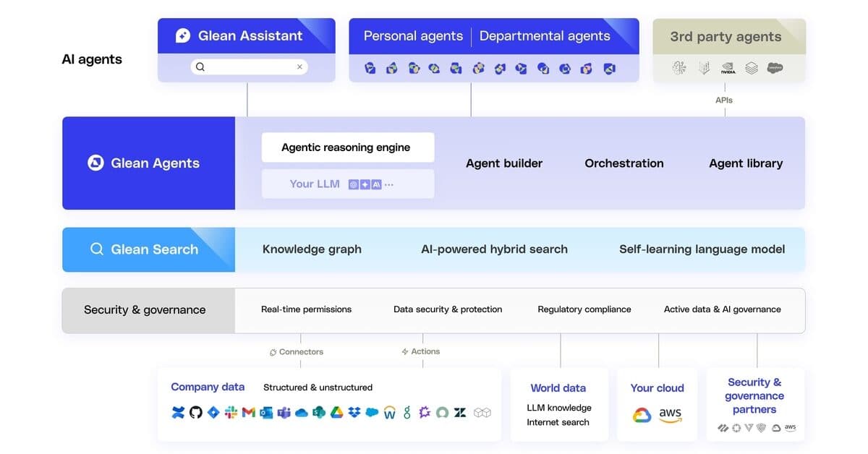Image resolution: width=868 pixels, height=454 pixels.
Task: Click the stacked layers icon in 3rd party agents
Action: [x=752, y=68]
